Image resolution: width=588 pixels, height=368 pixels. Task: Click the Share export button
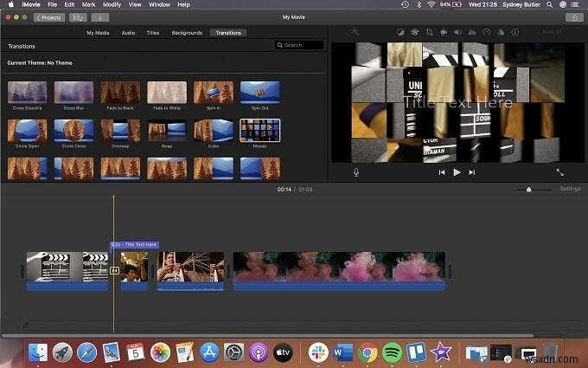point(574,17)
